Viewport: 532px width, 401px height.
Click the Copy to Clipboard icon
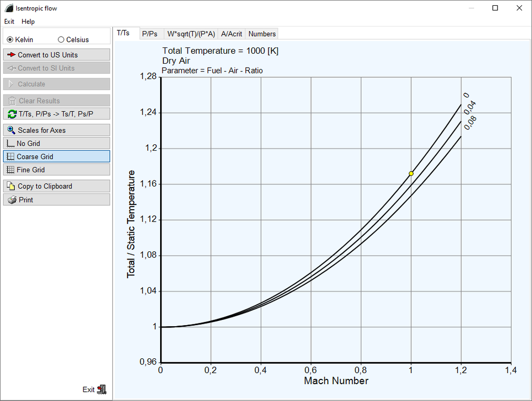(12, 186)
